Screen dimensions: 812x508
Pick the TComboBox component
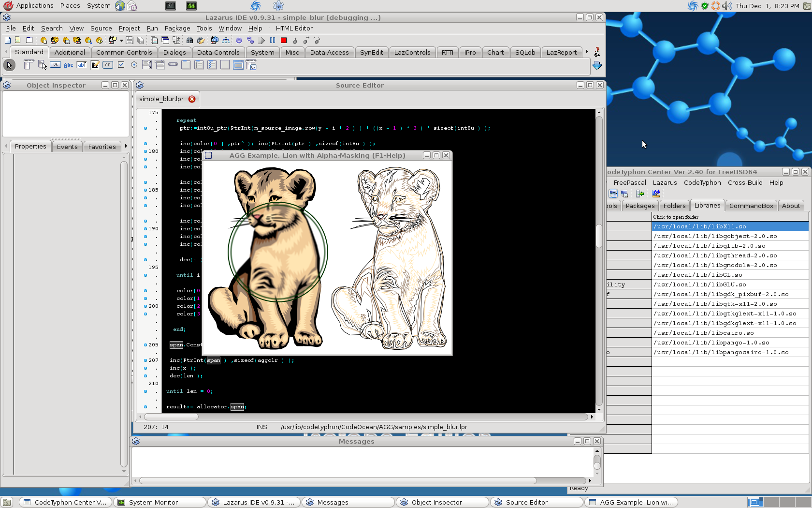(x=160, y=65)
